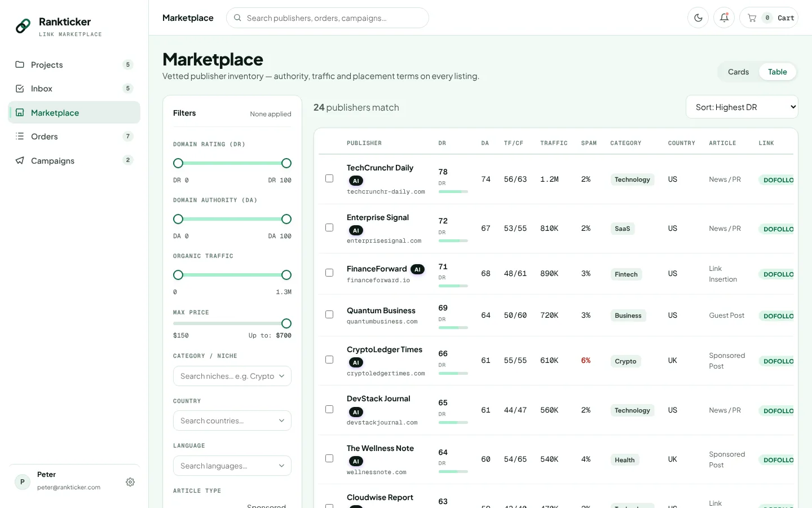Check The Wellness Note row checkbox
Image resolution: width=812 pixels, height=508 pixels.
point(329,458)
